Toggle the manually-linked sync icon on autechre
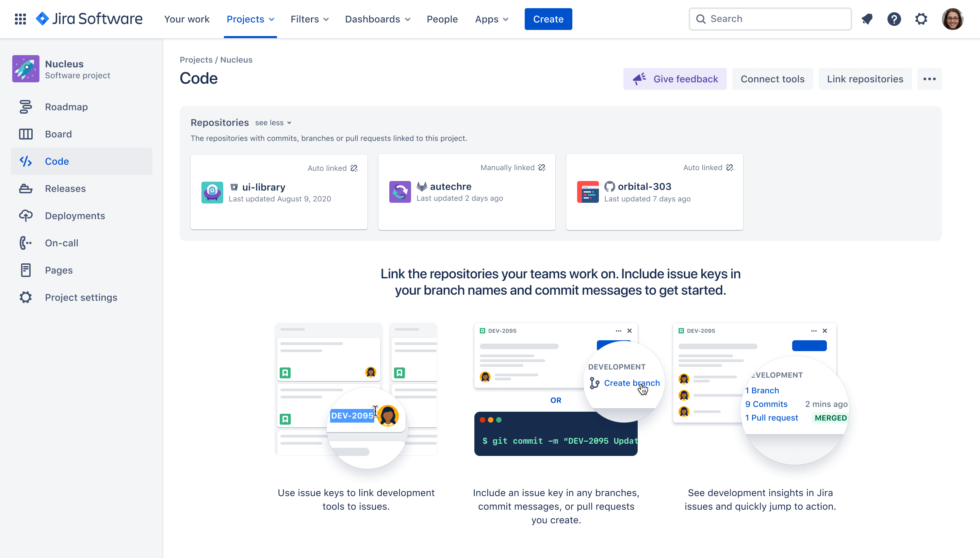 [542, 168]
